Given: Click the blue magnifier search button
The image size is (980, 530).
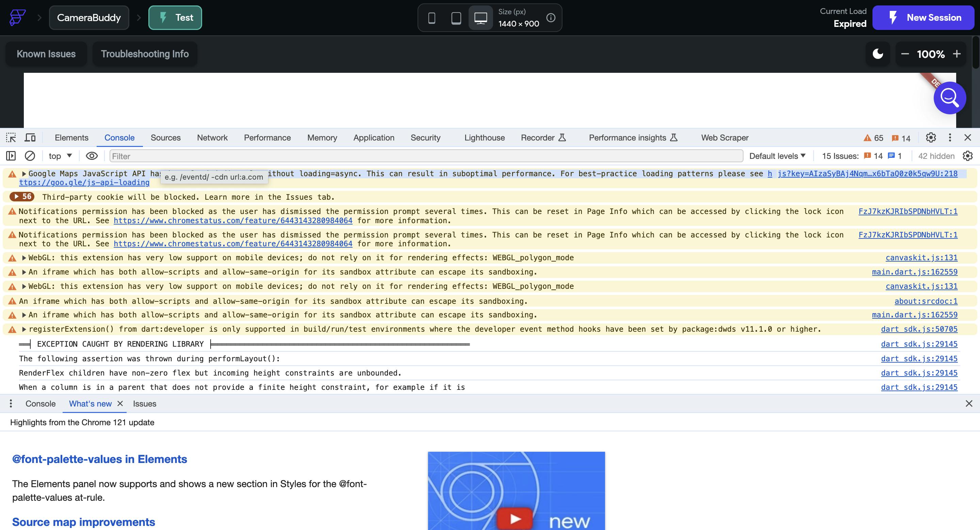Looking at the screenshot, I should 950,98.
